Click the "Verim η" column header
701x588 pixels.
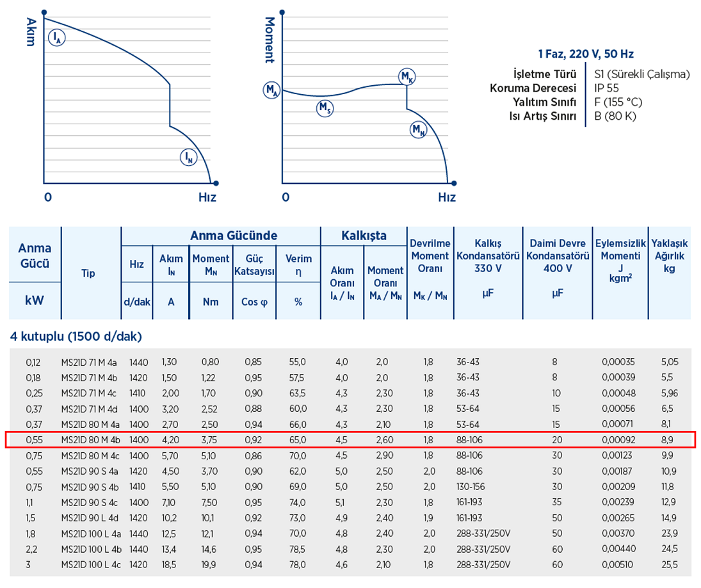coord(298,265)
